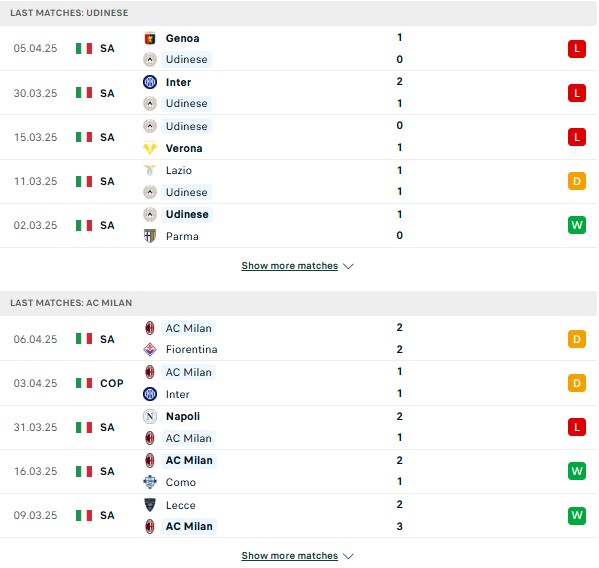Click the Genoa club crest icon

tap(150, 38)
